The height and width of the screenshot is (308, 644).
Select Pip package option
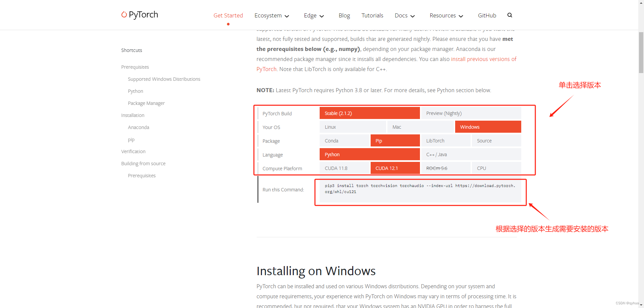[395, 141]
